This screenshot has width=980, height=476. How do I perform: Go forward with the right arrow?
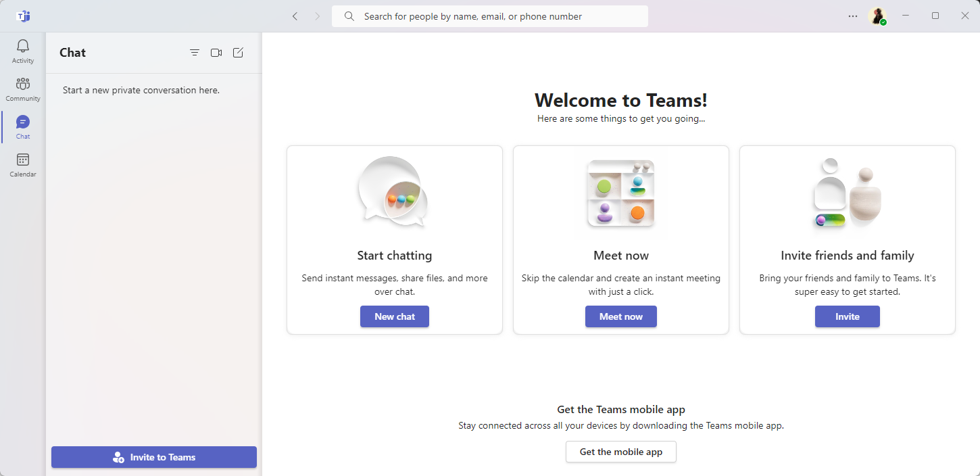[x=318, y=16]
